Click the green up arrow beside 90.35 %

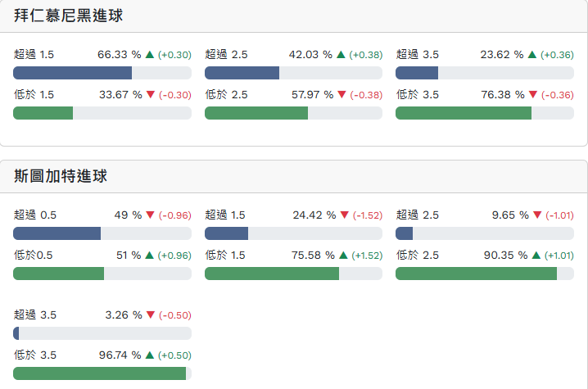click(x=536, y=256)
